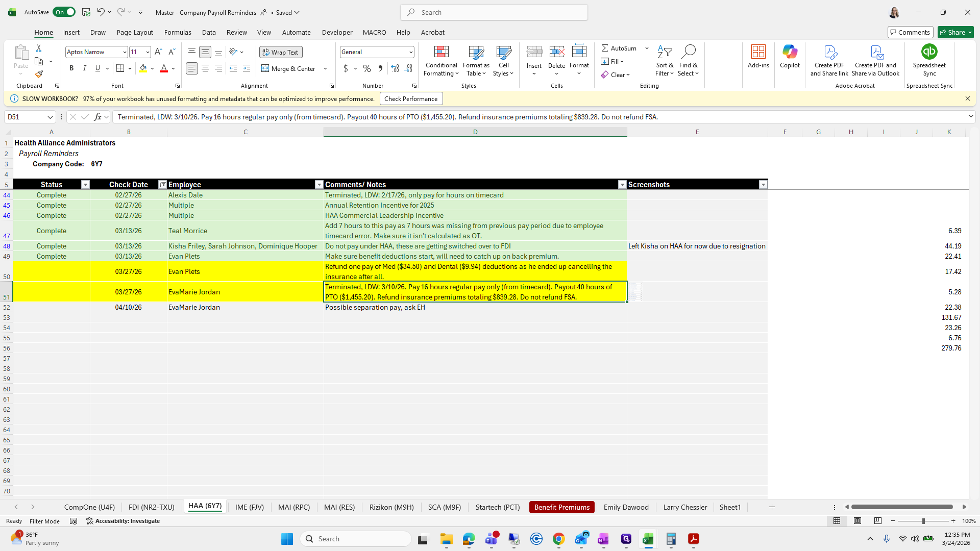Switch to Page Break Preview view
980x551 pixels.
877,521
